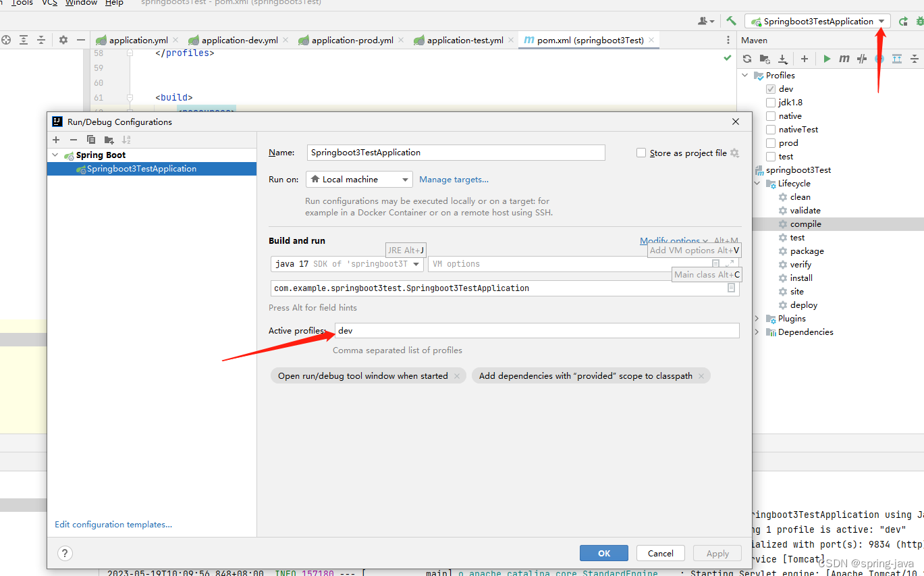
Task: Copy the selected run configuration
Action: tap(91, 140)
